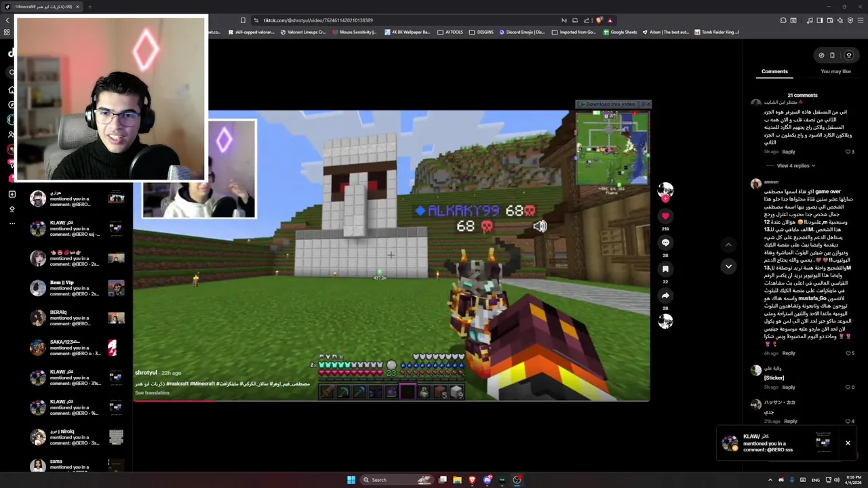Open the comments bubble icon beside the video
The image size is (868, 488).
coord(665,242)
